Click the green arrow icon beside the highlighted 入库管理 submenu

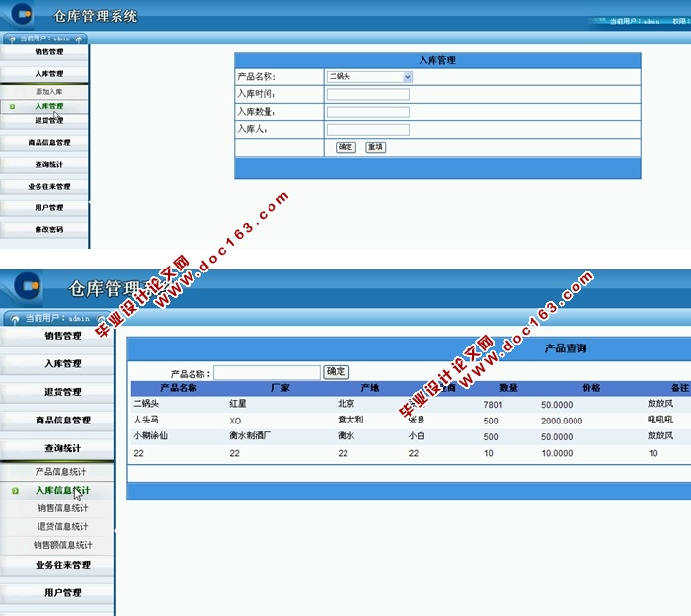12,107
